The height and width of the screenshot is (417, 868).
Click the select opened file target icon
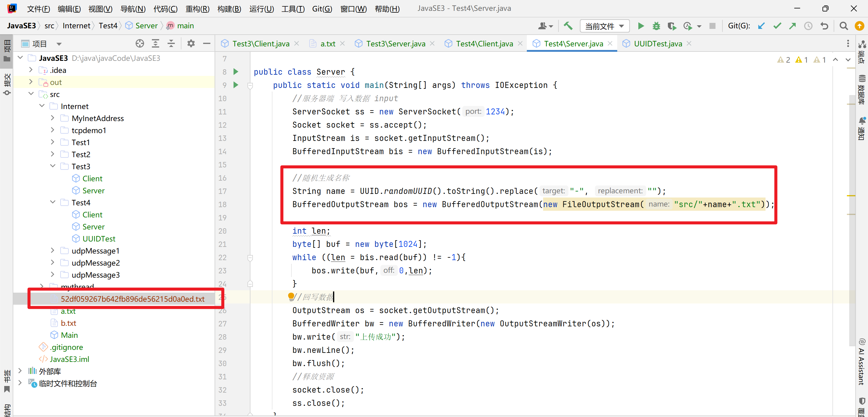(x=140, y=43)
